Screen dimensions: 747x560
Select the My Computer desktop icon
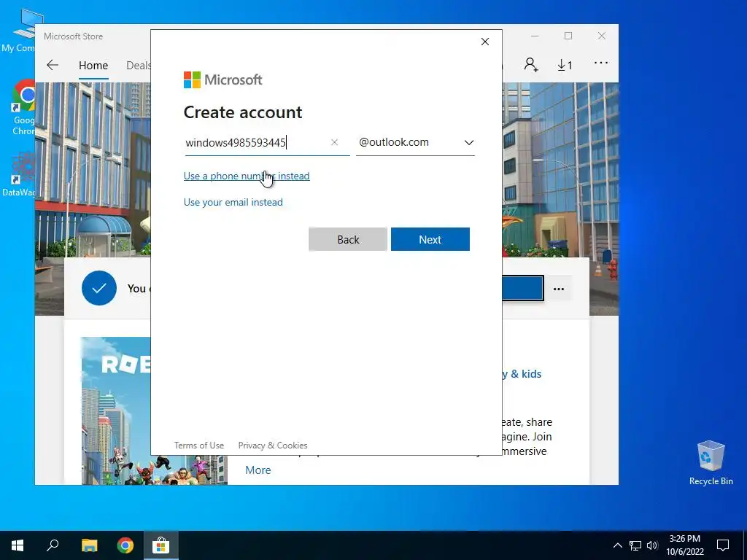pyautogui.click(x=21, y=30)
